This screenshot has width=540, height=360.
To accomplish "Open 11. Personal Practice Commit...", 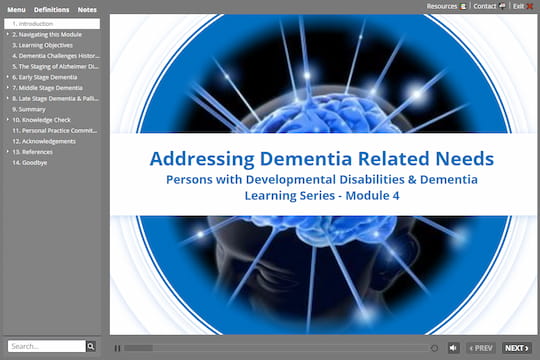I will point(55,131).
